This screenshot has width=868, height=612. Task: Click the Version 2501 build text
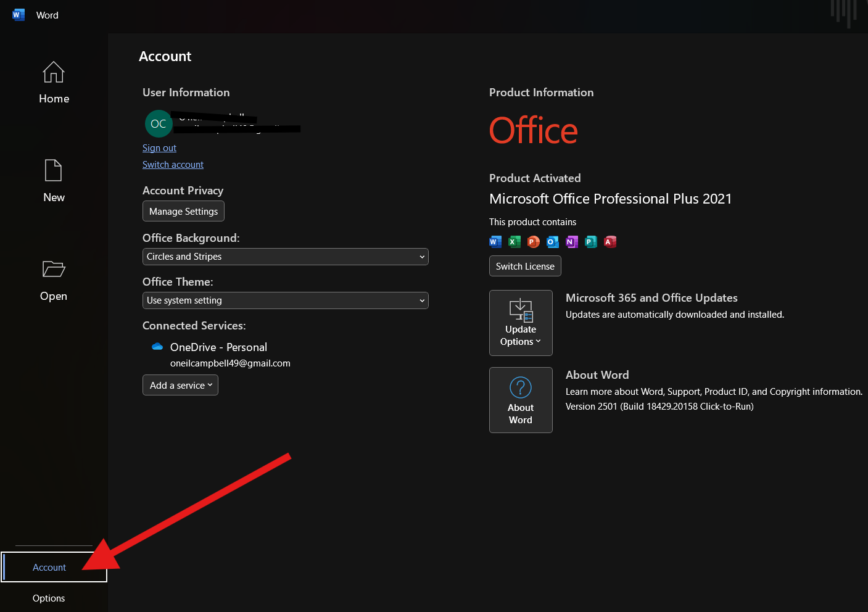pos(659,407)
